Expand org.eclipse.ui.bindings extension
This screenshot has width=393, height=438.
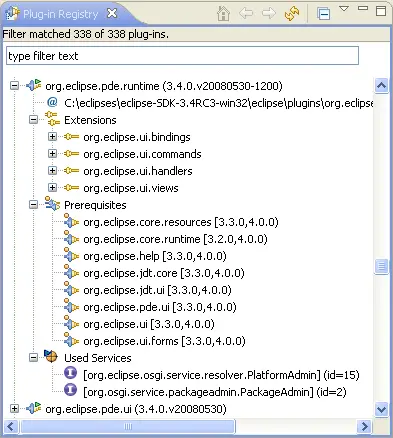coord(52,137)
